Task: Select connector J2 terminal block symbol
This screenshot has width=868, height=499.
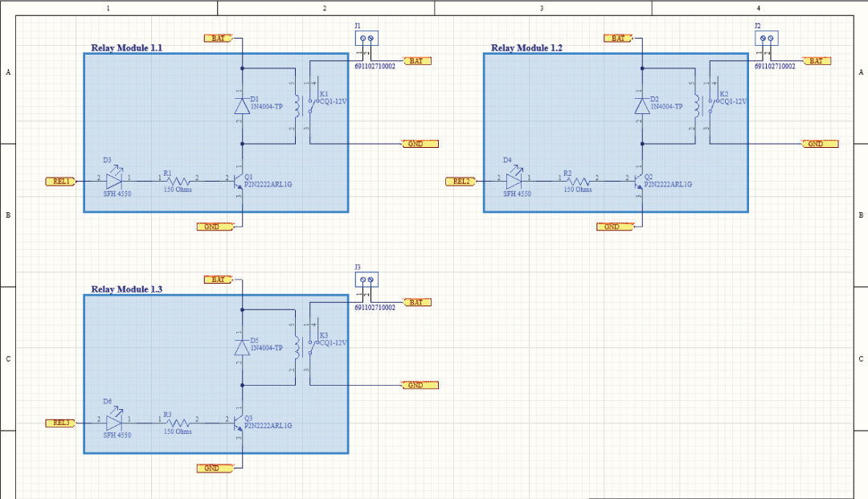Action: point(767,38)
